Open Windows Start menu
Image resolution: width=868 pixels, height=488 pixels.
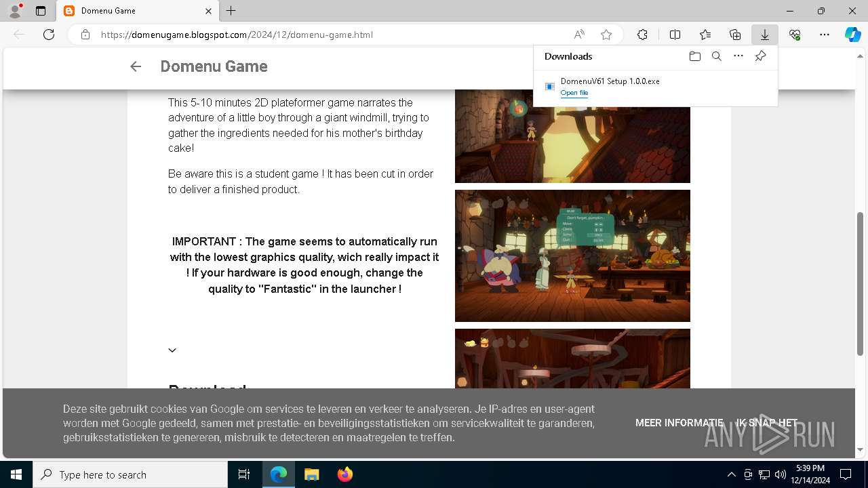pyautogui.click(x=16, y=474)
